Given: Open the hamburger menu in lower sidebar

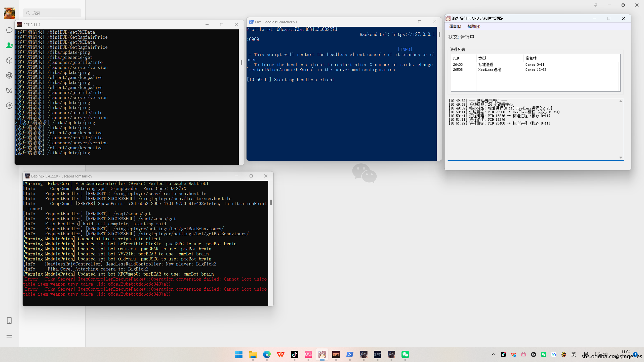Looking at the screenshot, I should [9, 336].
